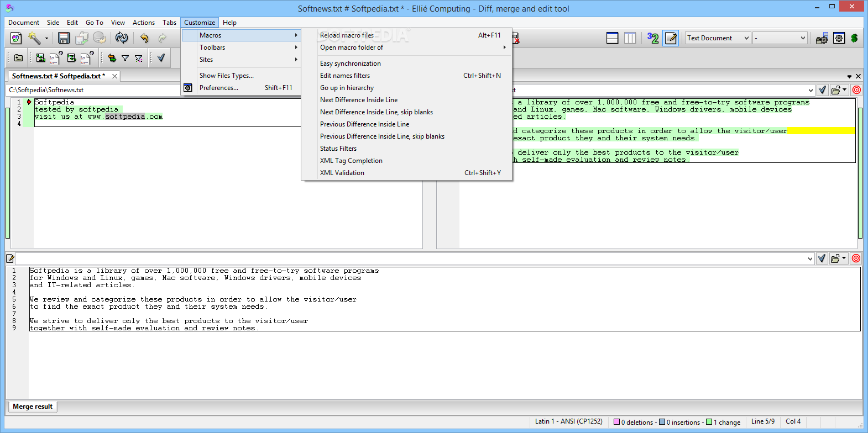Image resolution: width=868 pixels, height=433 pixels.
Task: Open the Help menu
Action: point(229,23)
